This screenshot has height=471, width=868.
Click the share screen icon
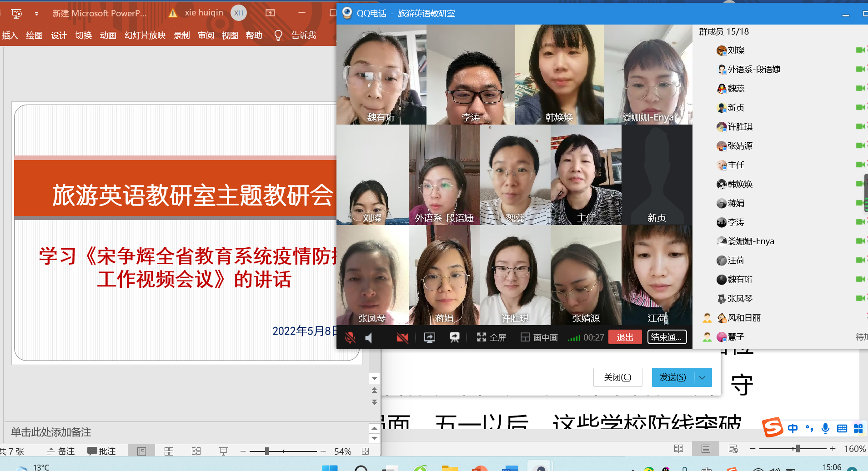[430, 337]
